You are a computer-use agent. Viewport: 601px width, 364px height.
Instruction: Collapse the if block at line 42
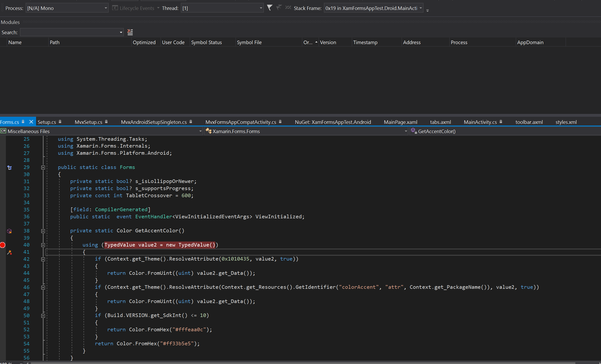[x=43, y=259]
